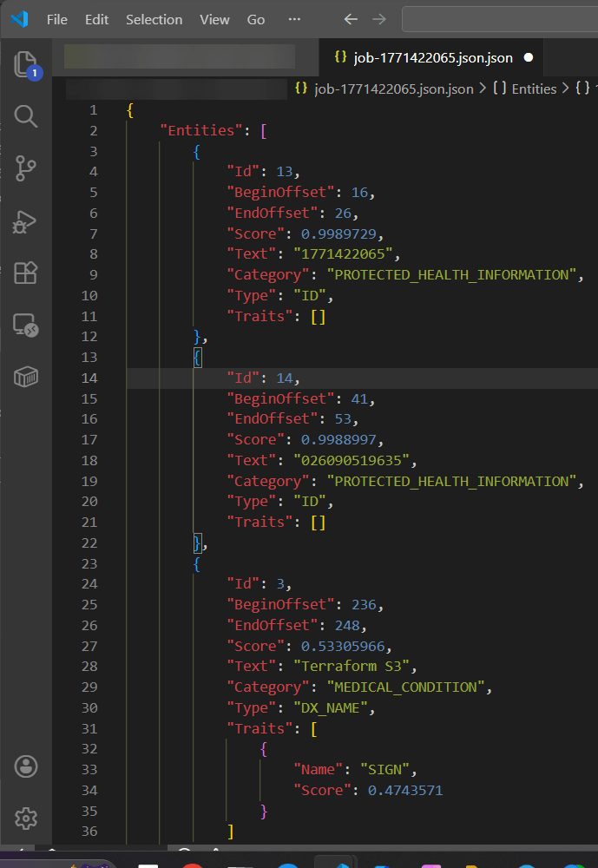
Task: Open the Run and Debug view
Action: pyautogui.click(x=26, y=221)
